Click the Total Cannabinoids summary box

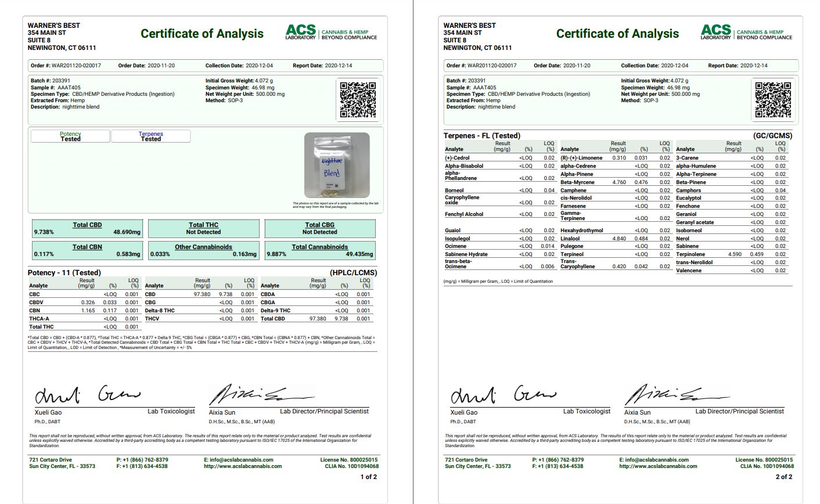(320, 250)
